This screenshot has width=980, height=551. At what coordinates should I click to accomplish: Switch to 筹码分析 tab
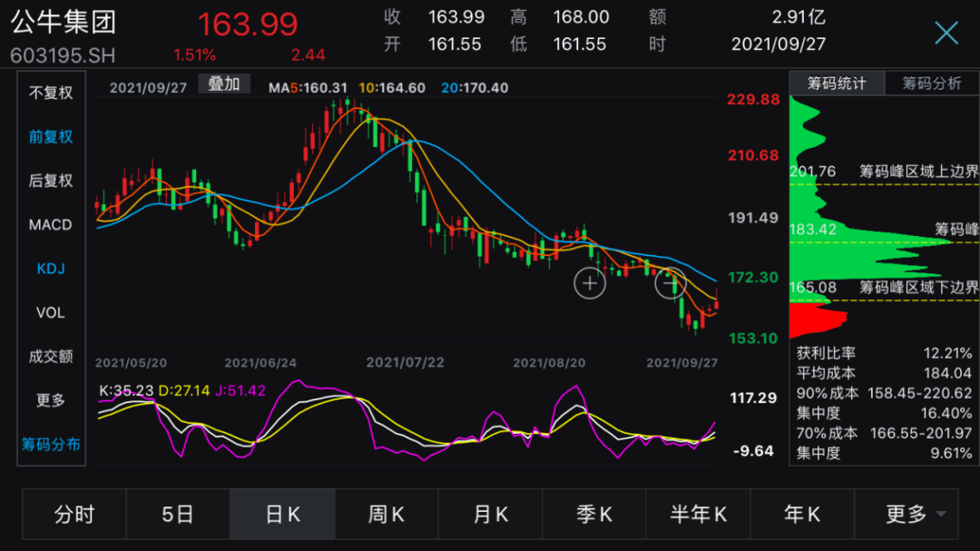(x=932, y=84)
